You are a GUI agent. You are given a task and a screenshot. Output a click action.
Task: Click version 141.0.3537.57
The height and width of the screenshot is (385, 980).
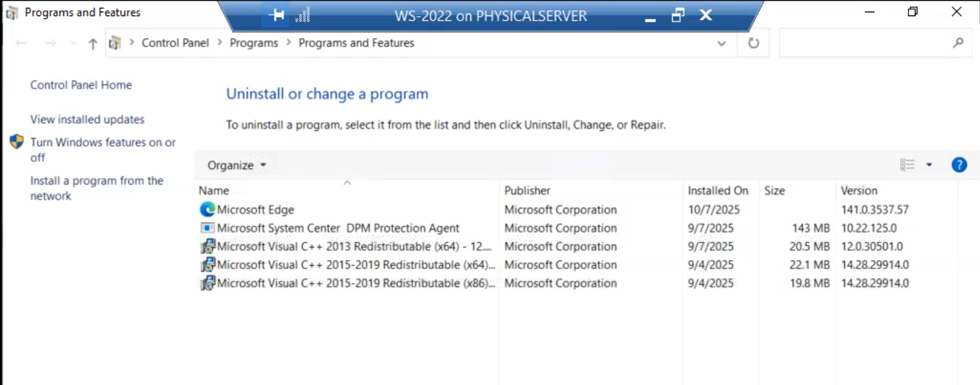point(875,210)
